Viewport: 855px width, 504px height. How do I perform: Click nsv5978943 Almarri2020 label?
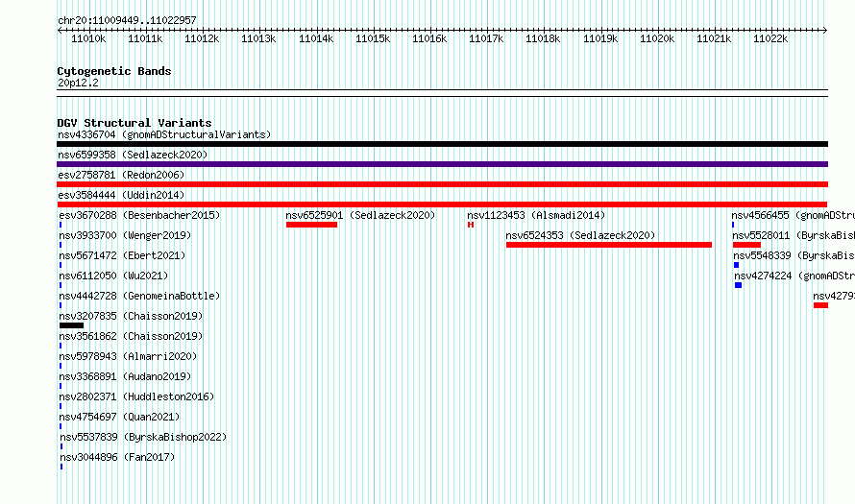128,356
